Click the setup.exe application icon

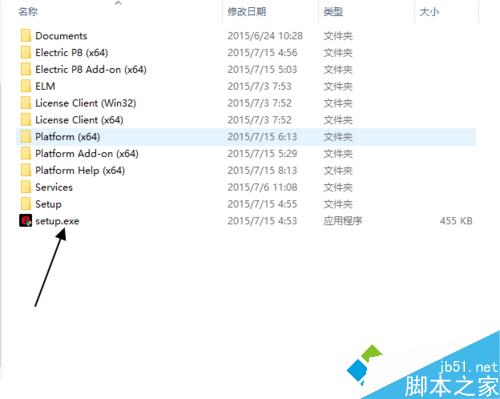[x=26, y=221]
